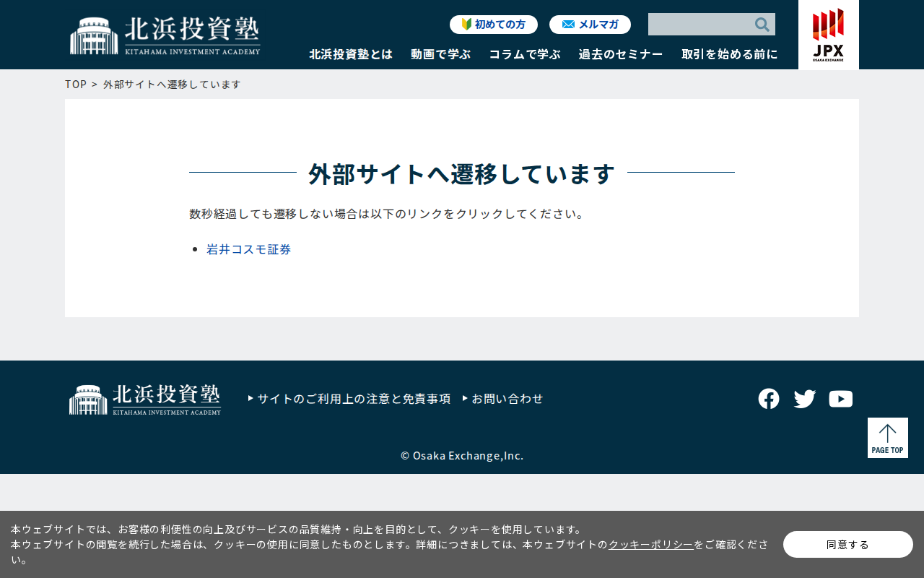Click the 同意する cookie consent button
The image size is (924, 578).
pyautogui.click(x=848, y=545)
